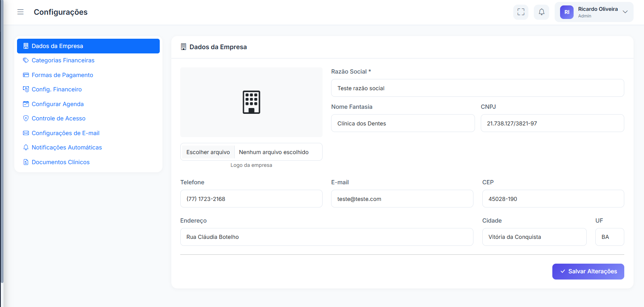Open Categorias Financeiras settings
644x307 pixels.
tap(63, 60)
